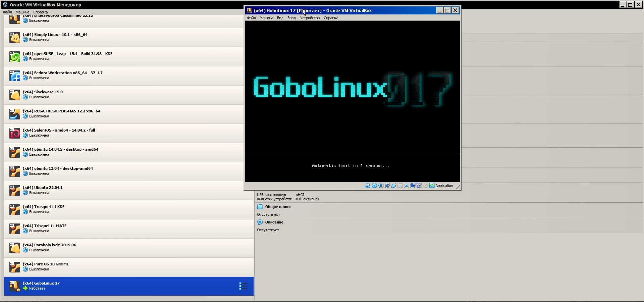Click the xHCI value in details
The image size is (644, 302).
[x=300, y=195]
